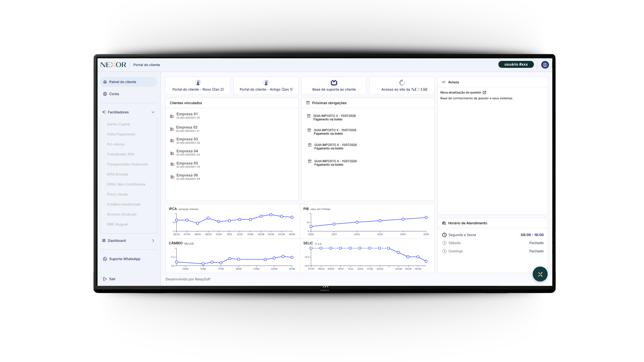Collapse the Facilitadores section chevron

[153, 112]
